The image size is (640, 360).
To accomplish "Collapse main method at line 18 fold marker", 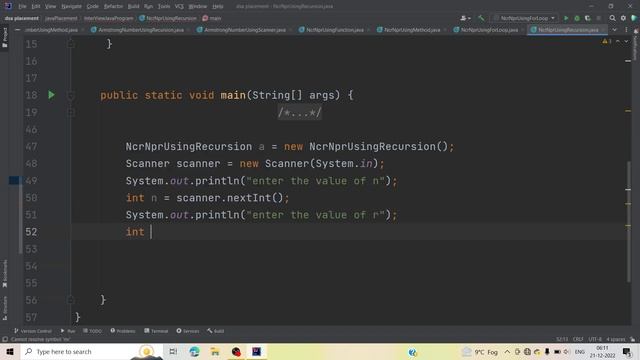I will 71,95.
